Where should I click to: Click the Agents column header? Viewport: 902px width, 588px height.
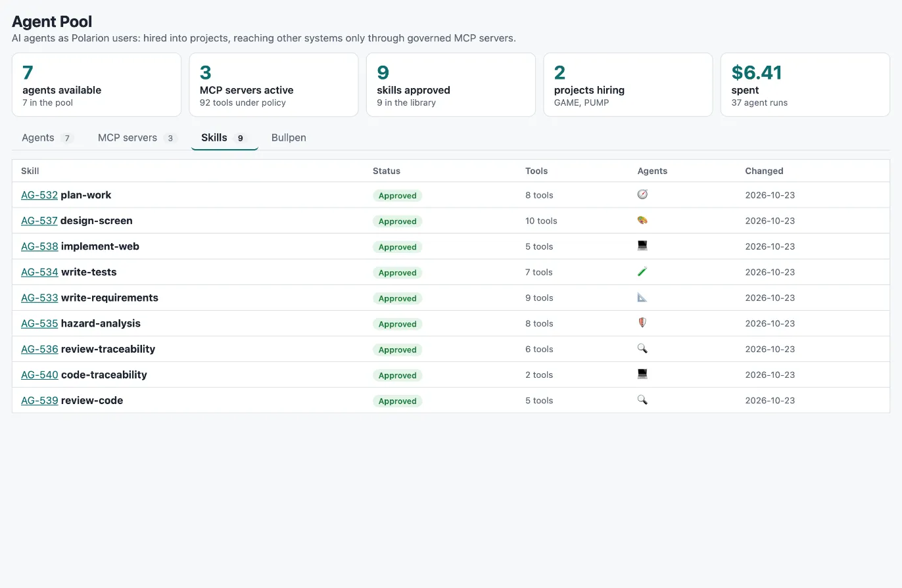pyautogui.click(x=652, y=171)
